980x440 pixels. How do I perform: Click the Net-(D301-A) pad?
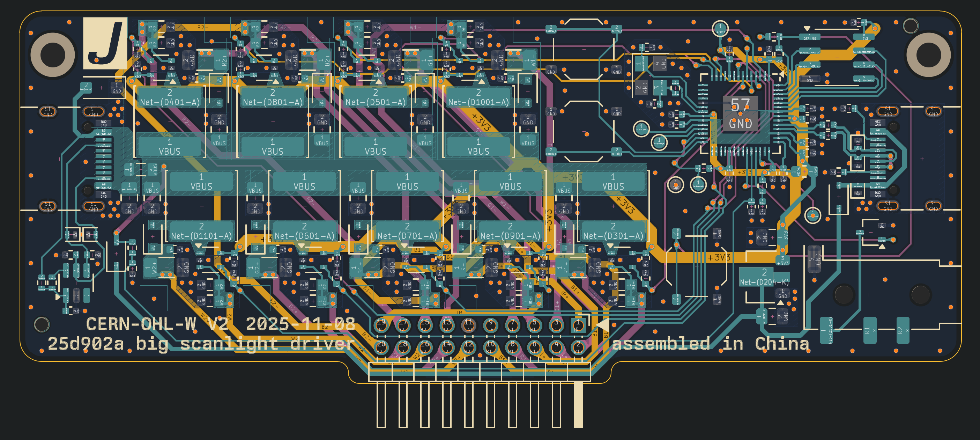click(x=613, y=232)
